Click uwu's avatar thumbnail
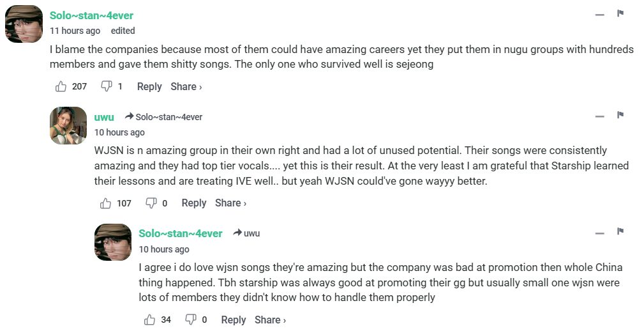Screen dimensions: 644x333 (x=68, y=125)
